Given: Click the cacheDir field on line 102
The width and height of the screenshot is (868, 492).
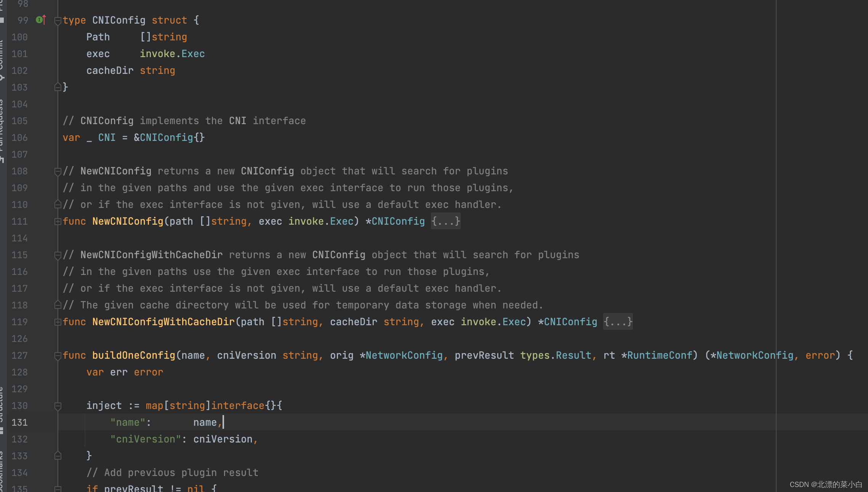Looking at the screenshot, I should (x=110, y=70).
